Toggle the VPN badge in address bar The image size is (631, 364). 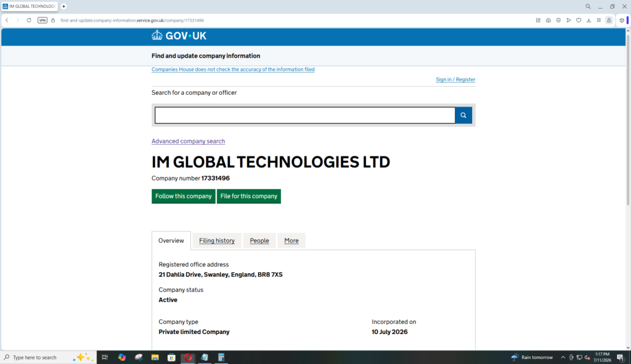(43, 20)
